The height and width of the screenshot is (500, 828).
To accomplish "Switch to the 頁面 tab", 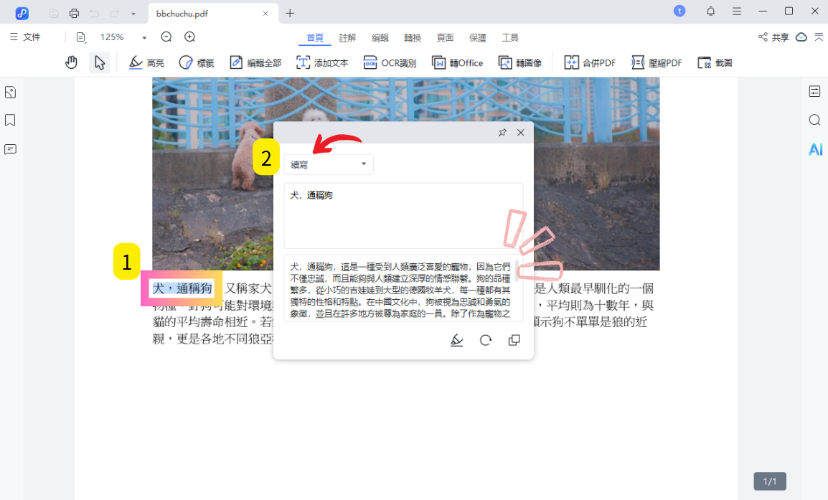I will coord(445,37).
